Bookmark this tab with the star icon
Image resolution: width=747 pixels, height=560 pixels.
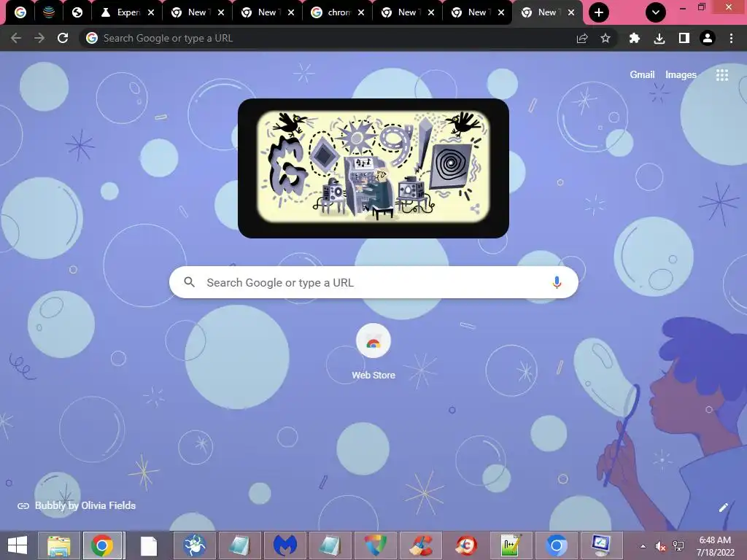point(605,38)
